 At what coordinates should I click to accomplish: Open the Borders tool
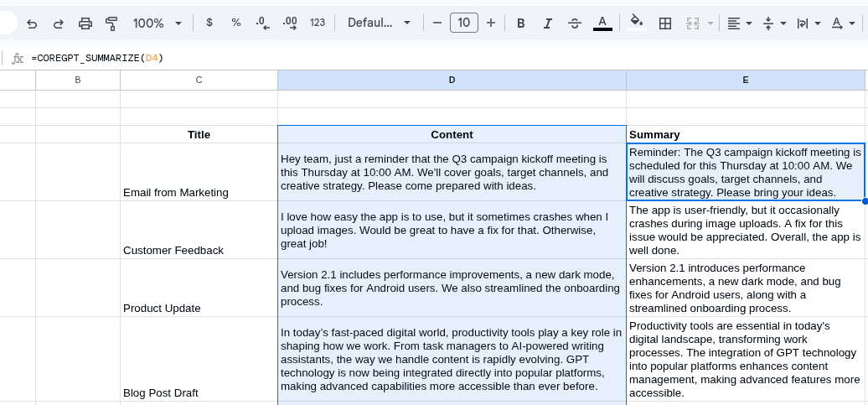click(x=665, y=23)
